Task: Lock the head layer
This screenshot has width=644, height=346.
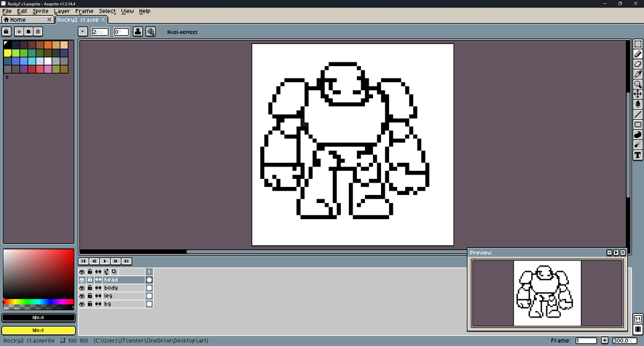Action: click(x=90, y=280)
